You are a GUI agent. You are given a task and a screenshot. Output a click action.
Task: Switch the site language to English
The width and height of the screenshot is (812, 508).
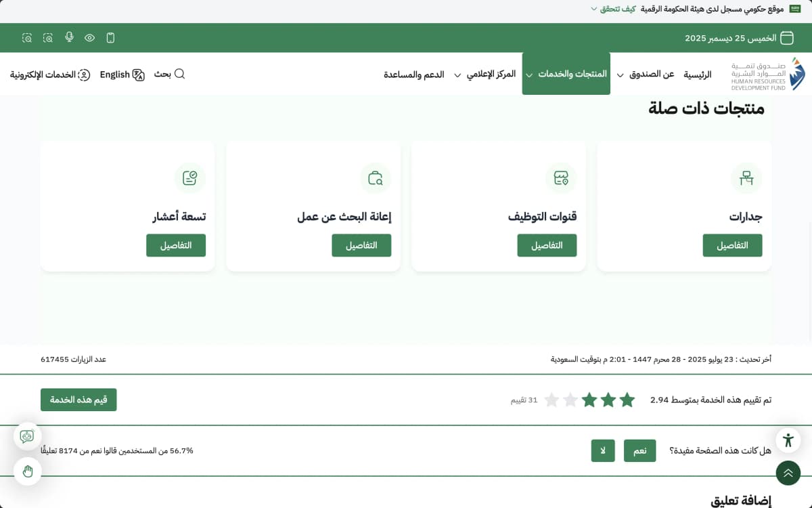coord(122,75)
